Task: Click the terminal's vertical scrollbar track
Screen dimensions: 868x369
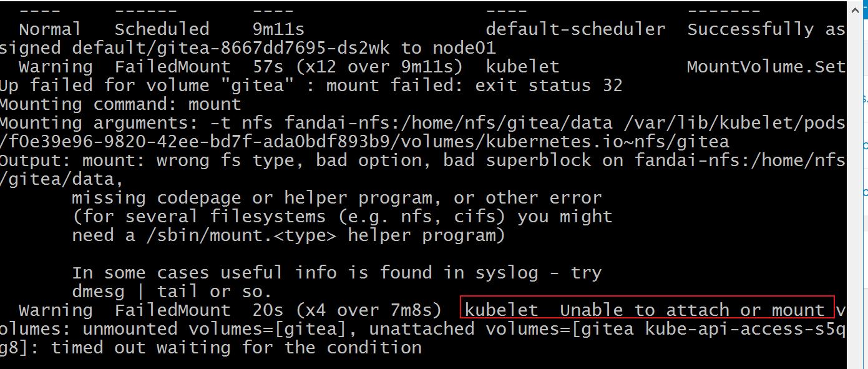Action: click(854, 187)
